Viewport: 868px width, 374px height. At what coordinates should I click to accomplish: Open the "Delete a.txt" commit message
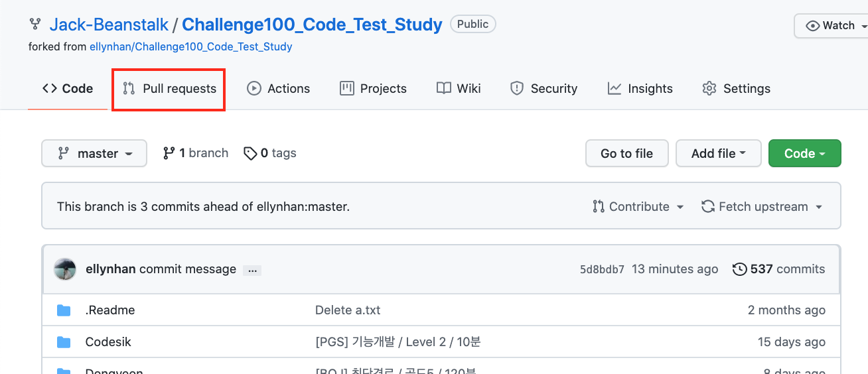click(348, 310)
